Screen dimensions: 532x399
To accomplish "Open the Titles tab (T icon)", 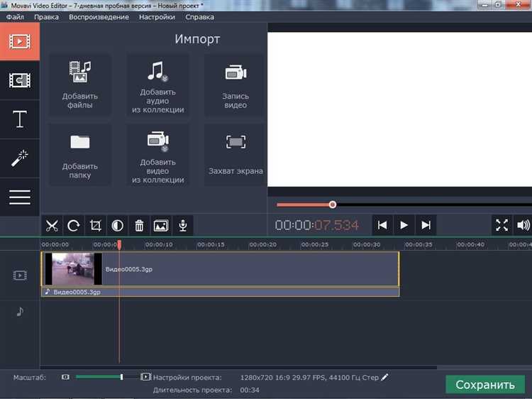I will click(20, 119).
